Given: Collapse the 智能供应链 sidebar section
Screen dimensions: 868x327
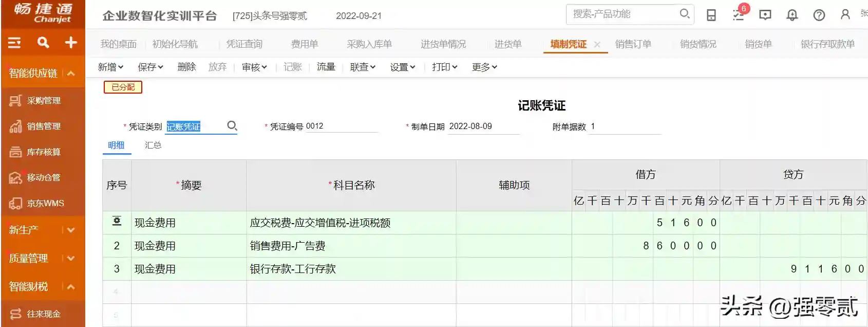Looking at the screenshot, I should pyautogui.click(x=71, y=74).
